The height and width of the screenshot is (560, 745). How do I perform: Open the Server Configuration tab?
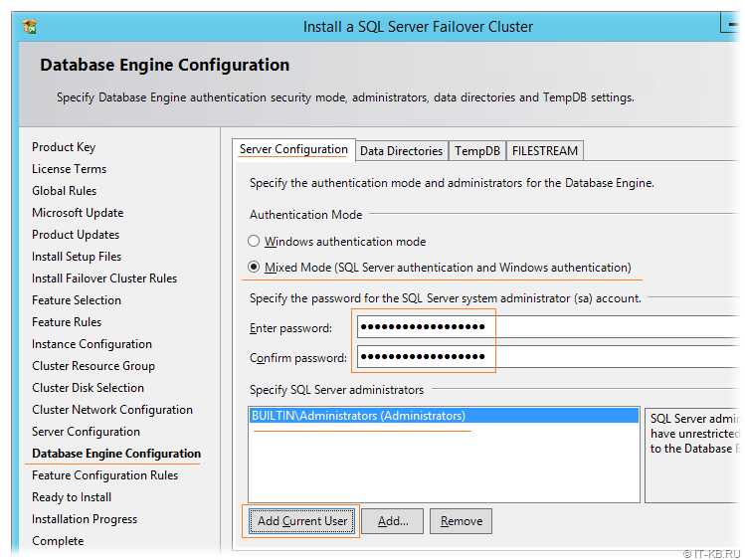pyautogui.click(x=293, y=149)
